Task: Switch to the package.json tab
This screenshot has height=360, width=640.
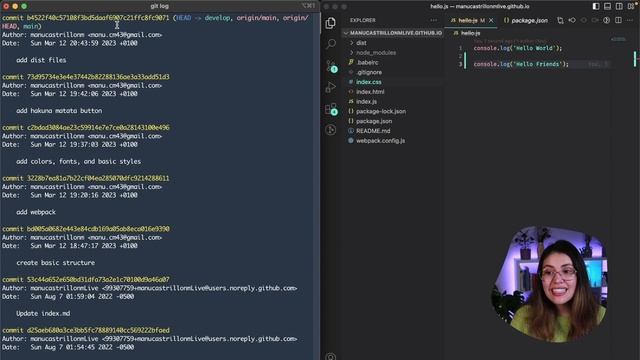Action: 525,20
